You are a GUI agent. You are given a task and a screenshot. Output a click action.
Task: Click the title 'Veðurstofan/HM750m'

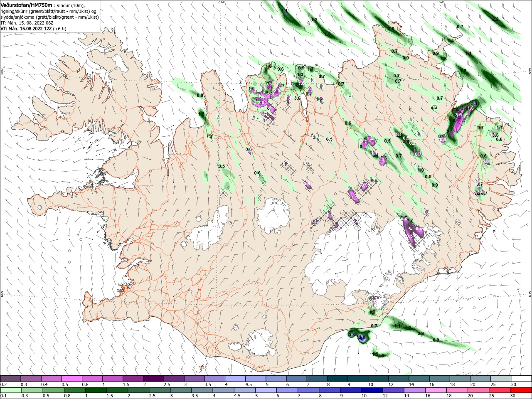point(26,5)
